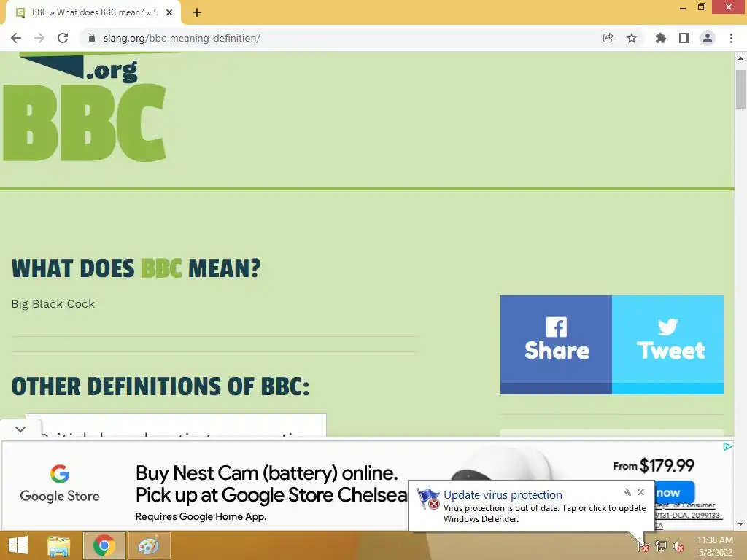Click the forward navigation arrow

[39, 38]
